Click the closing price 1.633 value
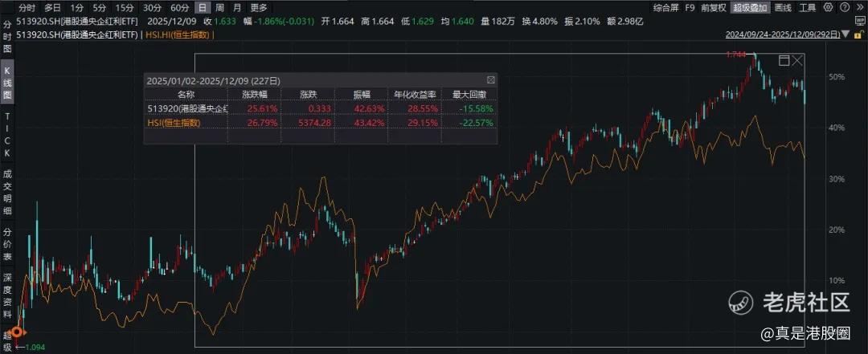Viewport: 868px width, 354px height. (223, 22)
